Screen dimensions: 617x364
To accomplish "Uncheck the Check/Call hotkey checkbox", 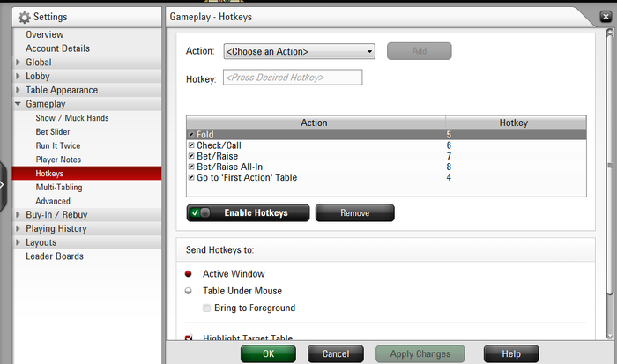I will (191, 145).
